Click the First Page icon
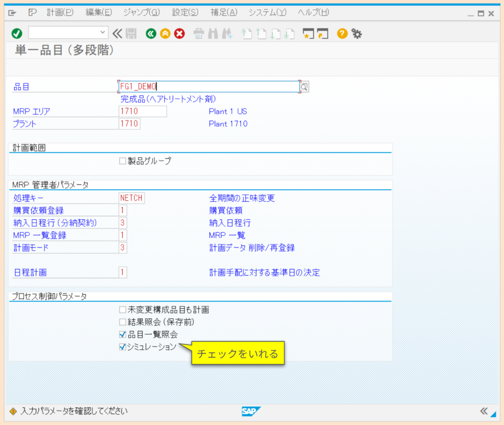The image size is (504, 425). 247,33
